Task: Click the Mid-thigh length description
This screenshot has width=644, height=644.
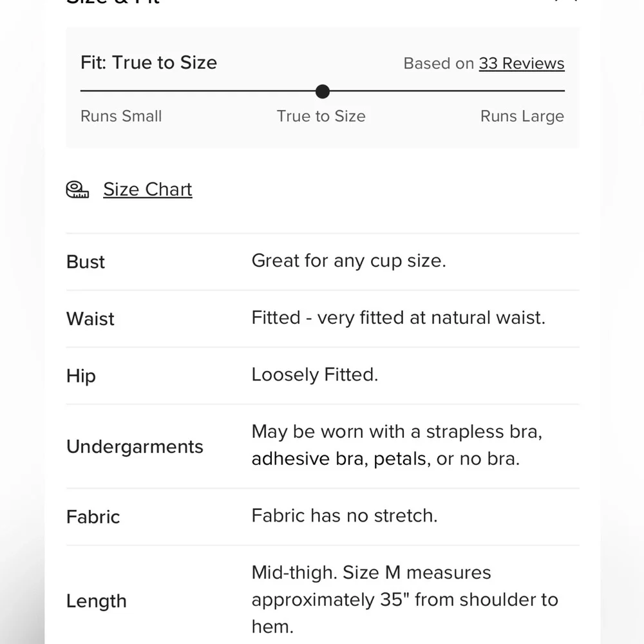Action: (x=404, y=600)
